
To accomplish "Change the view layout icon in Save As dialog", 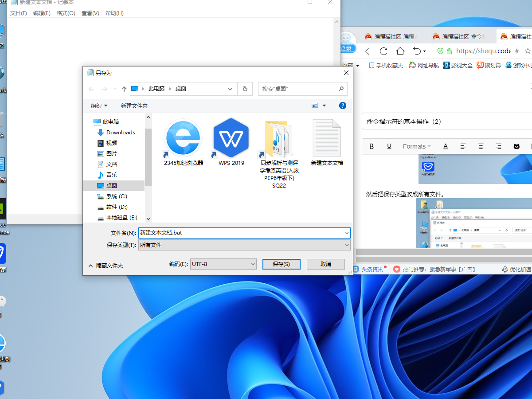I will 315,106.
